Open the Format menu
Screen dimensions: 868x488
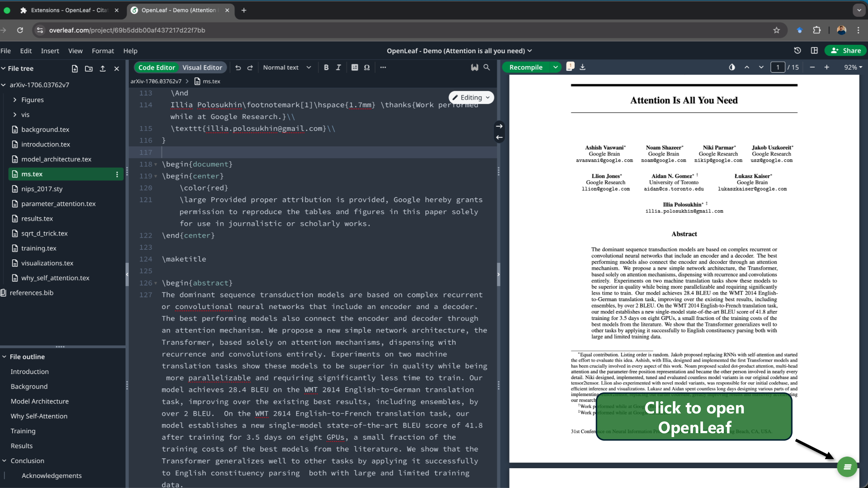(103, 51)
